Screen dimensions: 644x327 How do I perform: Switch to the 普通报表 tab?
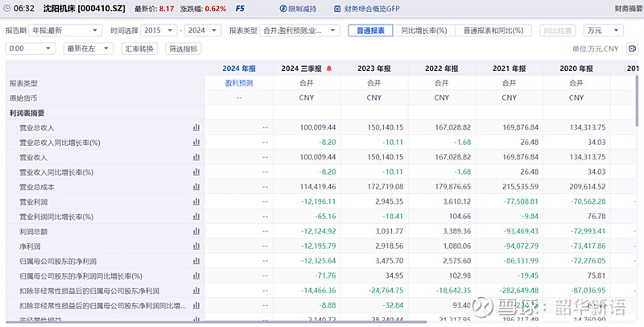[x=370, y=31]
